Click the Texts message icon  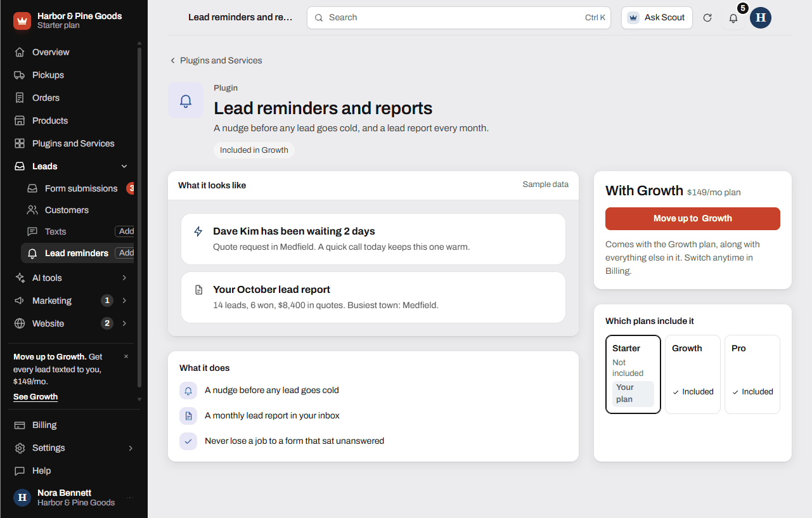tap(32, 231)
